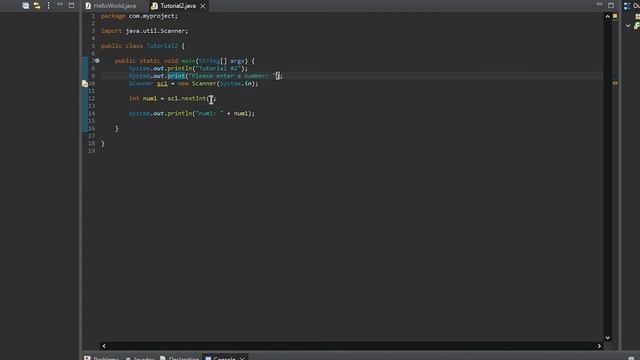This screenshot has height=360, width=640.
Task: Click the vertical scrollbar down arrow
Action: tap(607, 338)
